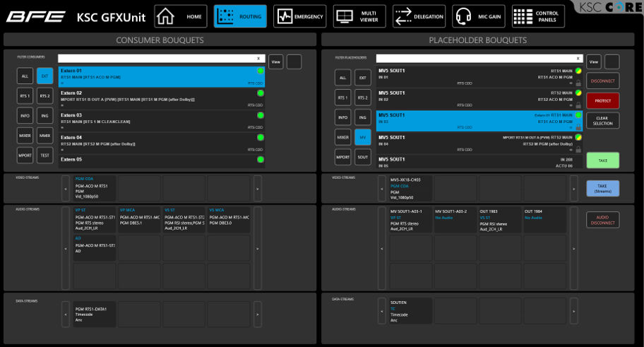Open the Emergency panel

(x=300, y=16)
